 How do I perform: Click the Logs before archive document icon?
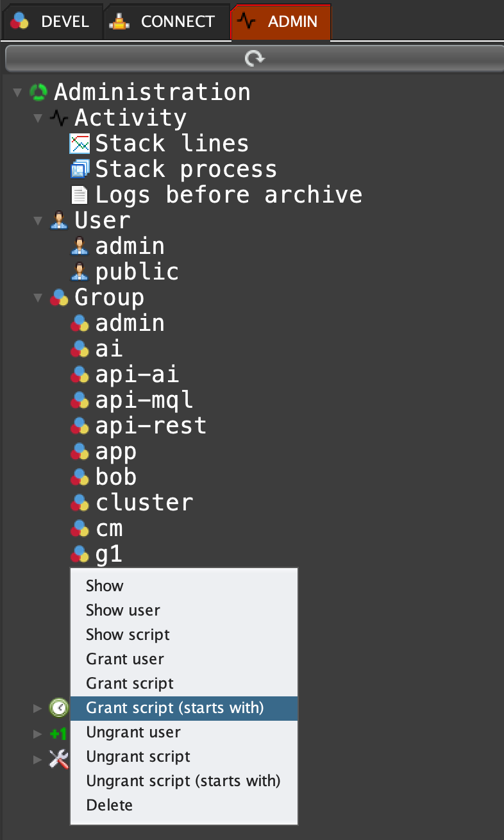79,195
